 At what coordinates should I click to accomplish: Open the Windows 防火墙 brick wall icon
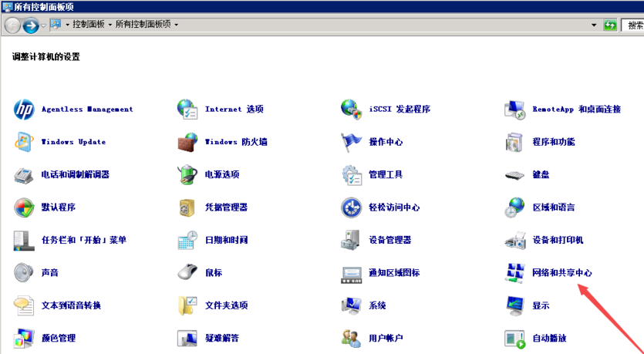point(187,142)
